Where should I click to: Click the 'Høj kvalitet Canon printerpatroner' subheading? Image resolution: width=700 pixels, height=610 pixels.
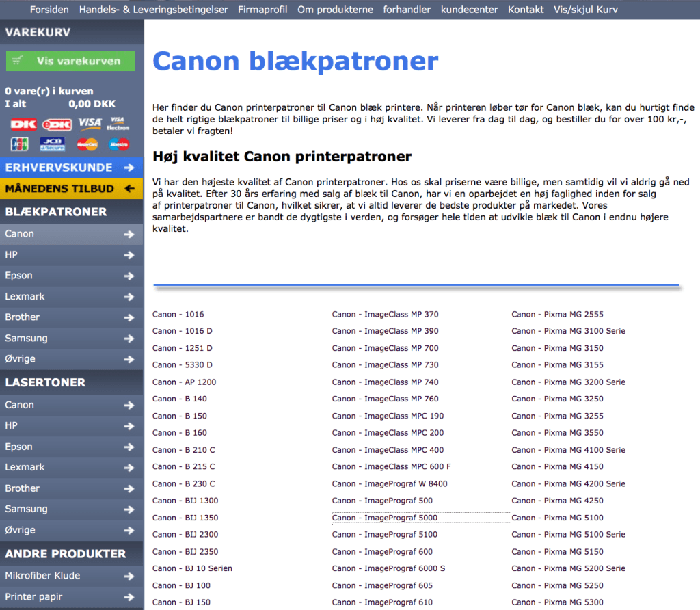point(282,157)
